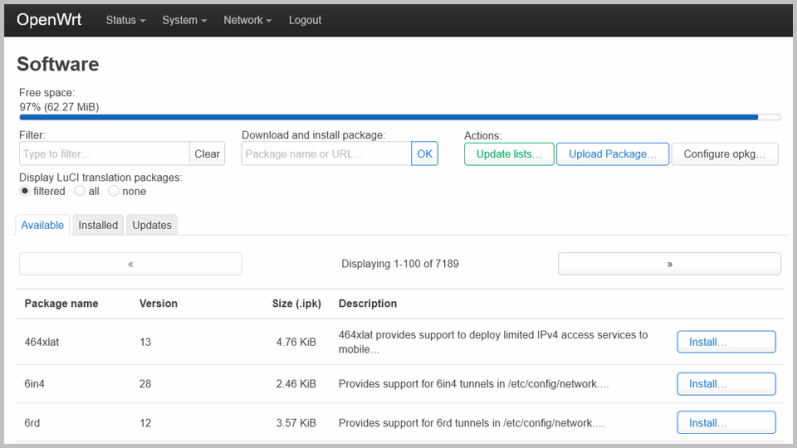The image size is (797, 448).
Task: Install the 6in4 package
Action: pyautogui.click(x=726, y=384)
